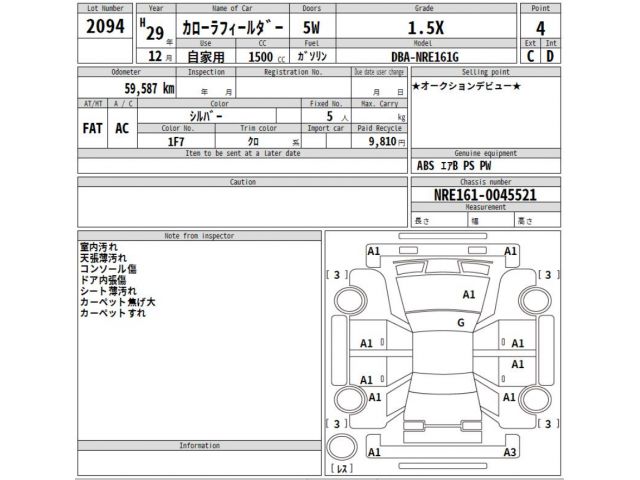Image resolution: width=640 pixels, height=480 pixels.
Task: Click the overall point score 4
Action: pos(540,28)
